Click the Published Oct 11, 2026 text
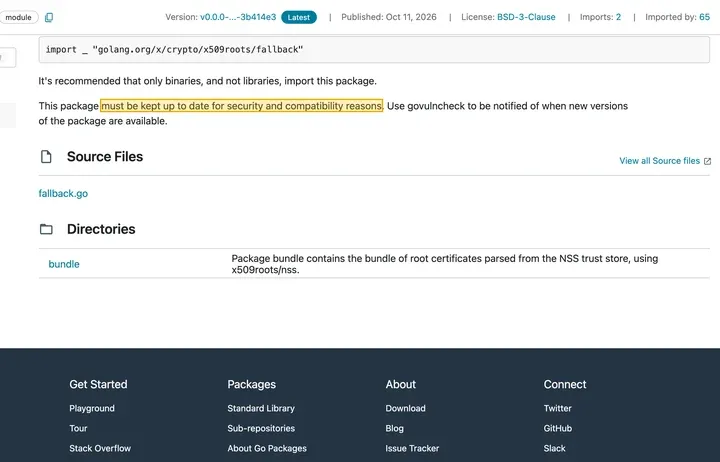This screenshot has height=462, width=720. point(388,17)
